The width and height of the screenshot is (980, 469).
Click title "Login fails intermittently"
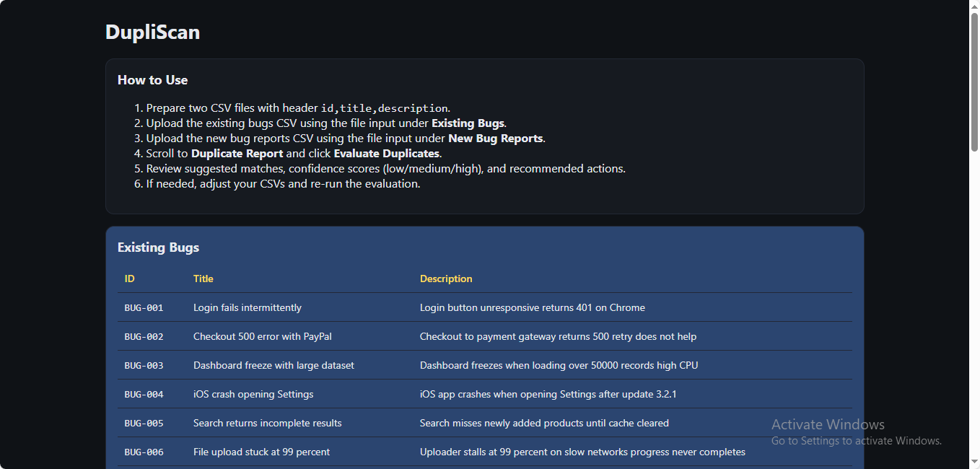click(x=248, y=307)
